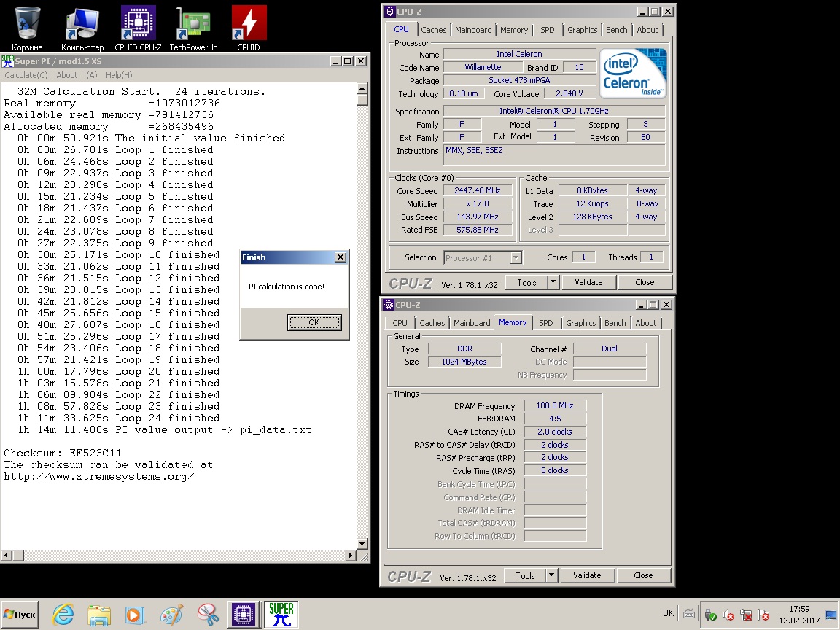The image size is (840, 630).
Task: Switch to Bench tab in upper CPU-Z
Action: [x=616, y=30]
